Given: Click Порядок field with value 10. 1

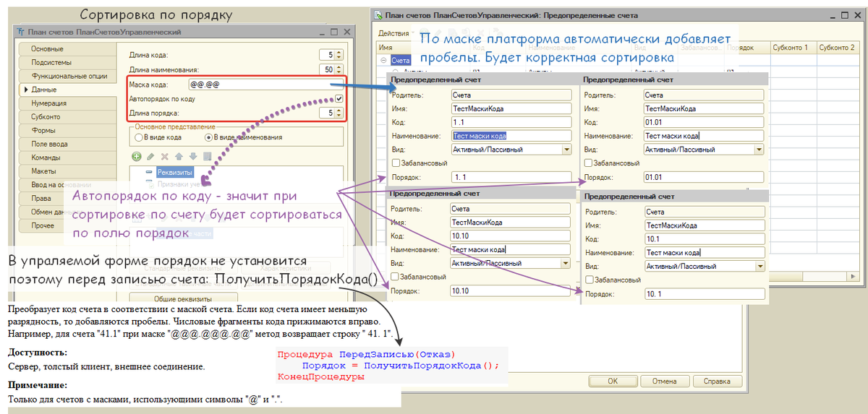Looking at the screenshot, I should 704,293.
